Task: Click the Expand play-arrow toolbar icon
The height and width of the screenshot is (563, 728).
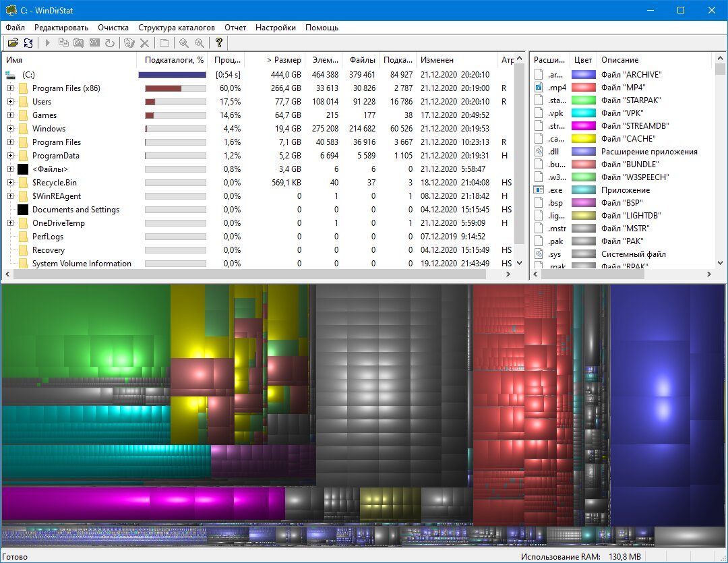Action: 48,42
